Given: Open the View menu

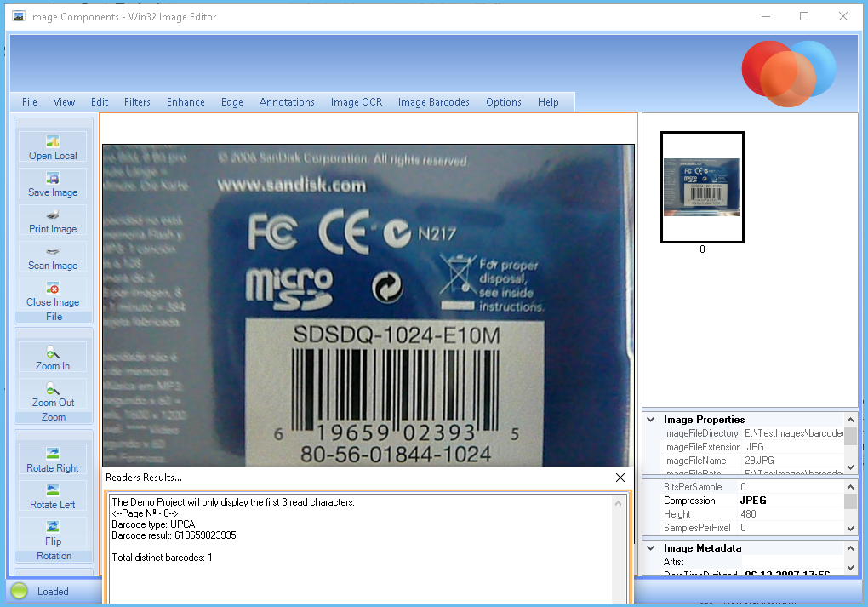Looking at the screenshot, I should (x=64, y=102).
